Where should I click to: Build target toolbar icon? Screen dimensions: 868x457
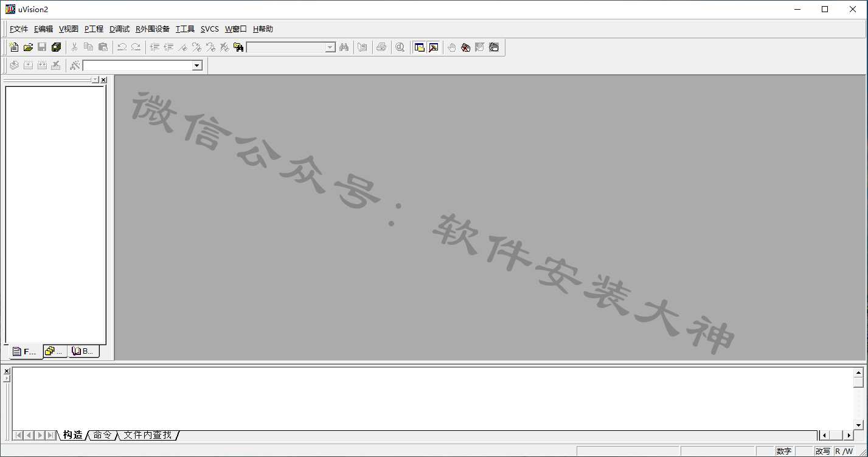[28, 65]
